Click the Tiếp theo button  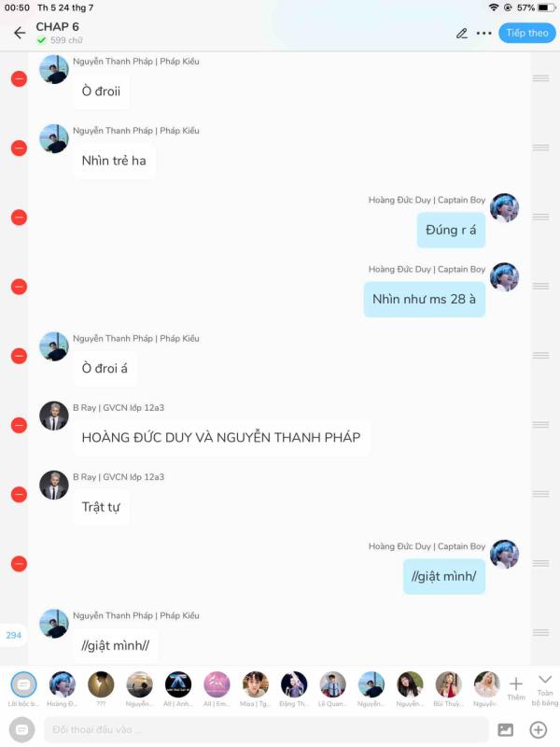(x=527, y=33)
